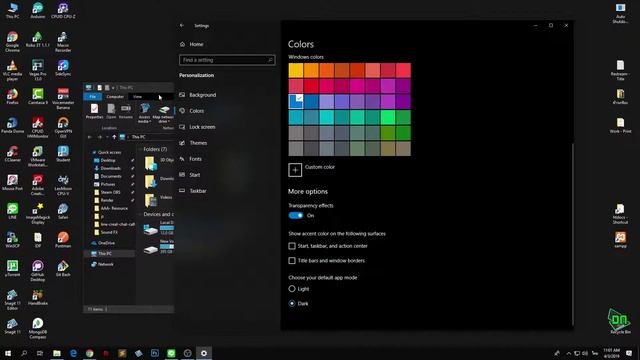Add a Custom color with the plus button
The width and height of the screenshot is (640, 360).
tap(295, 170)
